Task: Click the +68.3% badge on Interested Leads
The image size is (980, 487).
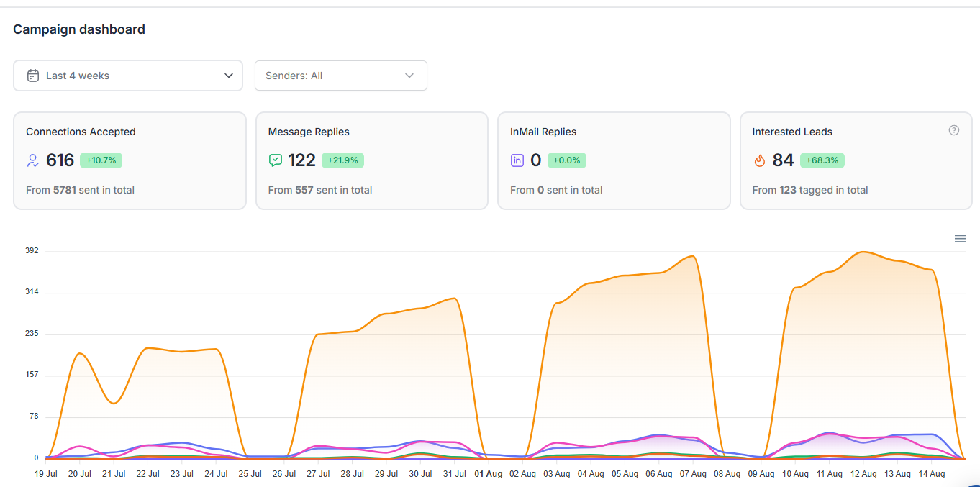Action: [823, 160]
